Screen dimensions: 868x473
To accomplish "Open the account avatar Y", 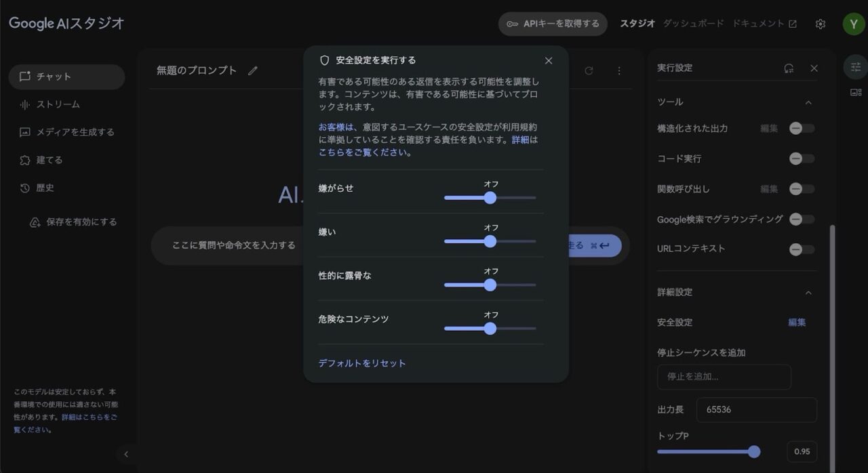I will pos(853,24).
